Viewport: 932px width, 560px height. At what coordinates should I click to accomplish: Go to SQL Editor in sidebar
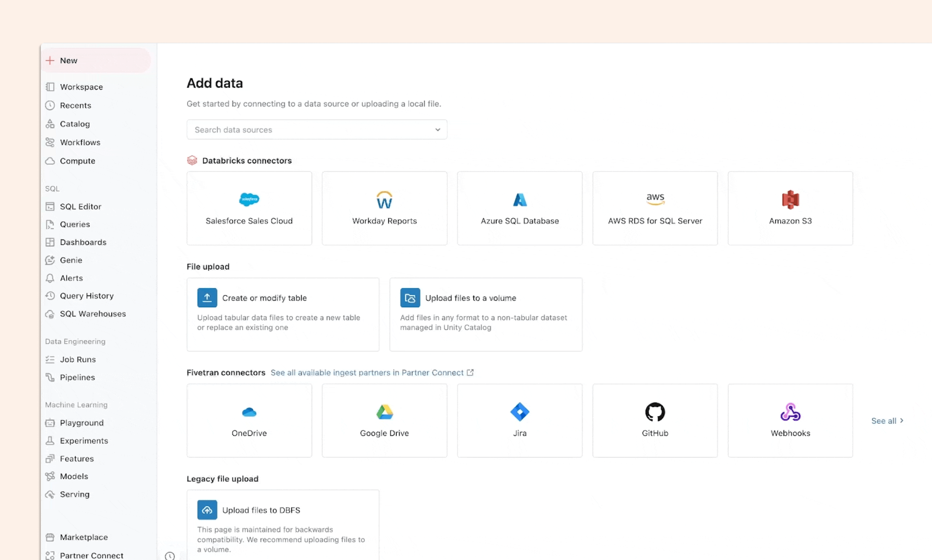[x=80, y=207]
